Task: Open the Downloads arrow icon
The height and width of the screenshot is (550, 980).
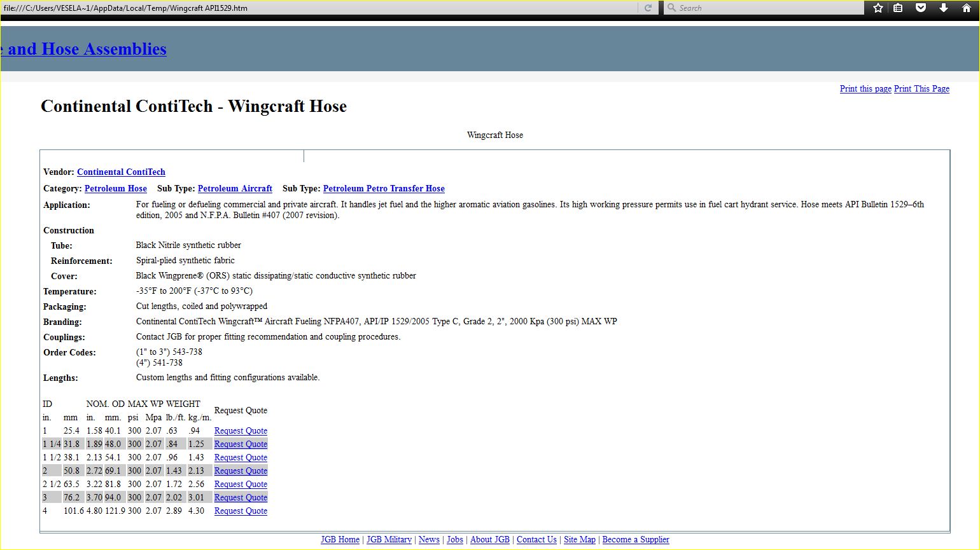Action: tap(944, 8)
